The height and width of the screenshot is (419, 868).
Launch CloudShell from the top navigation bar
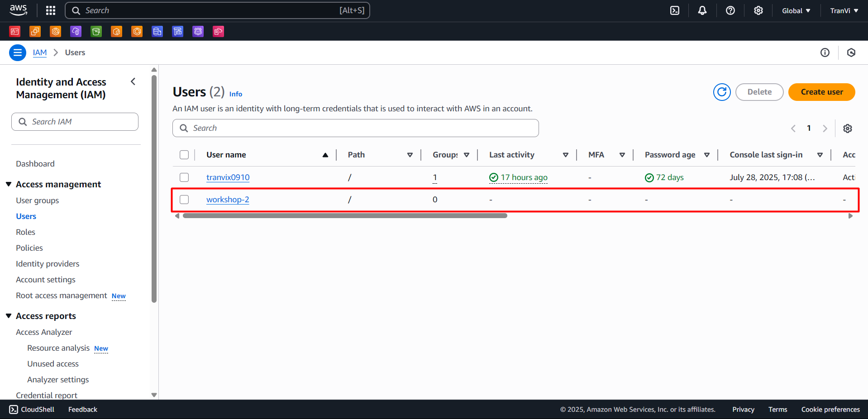(674, 10)
